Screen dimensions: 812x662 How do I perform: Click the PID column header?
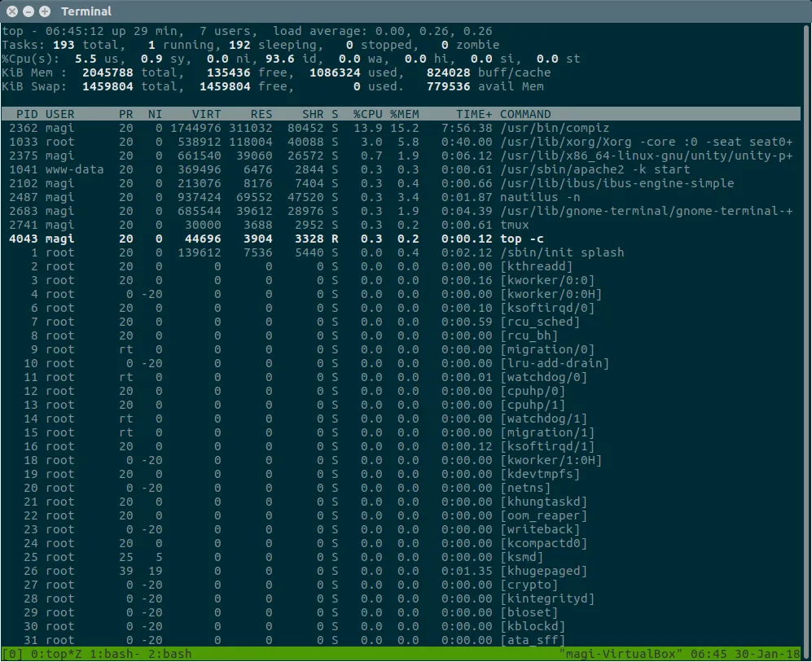pos(27,114)
